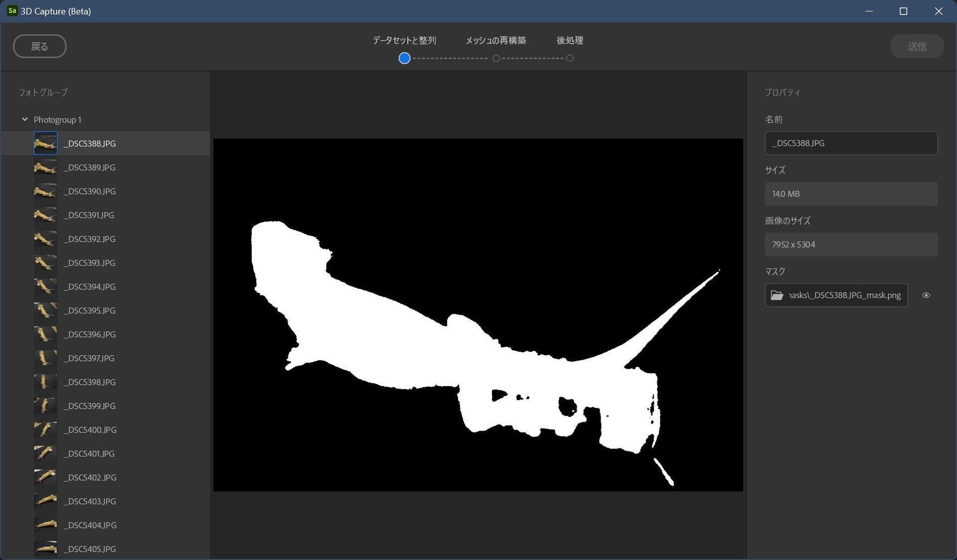Image resolution: width=957 pixels, height=560 pixels.
Task: Maximize the 3D Capture window
Action: 903,11
